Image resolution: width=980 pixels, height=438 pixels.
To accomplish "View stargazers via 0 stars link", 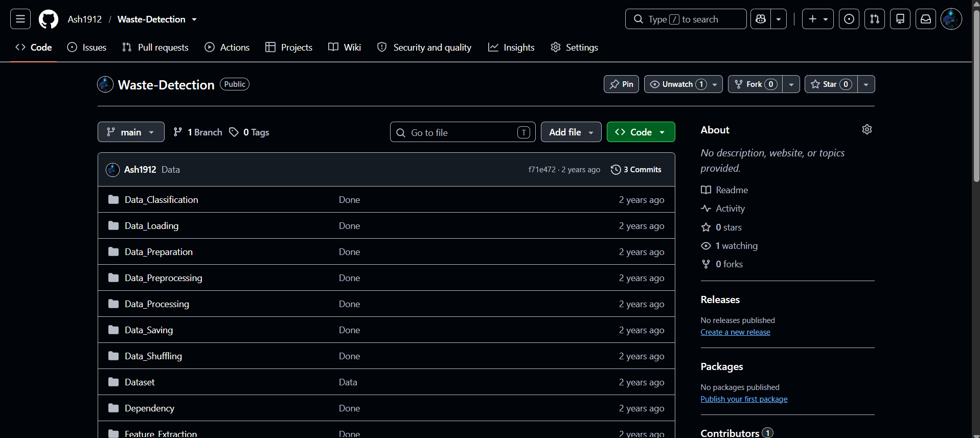I will 721,227.
